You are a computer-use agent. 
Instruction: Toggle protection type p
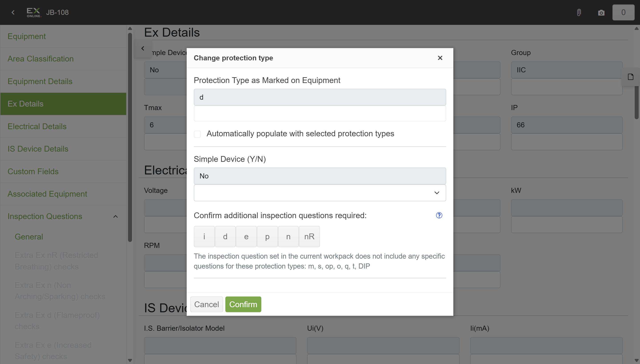[x=267, y=237]
